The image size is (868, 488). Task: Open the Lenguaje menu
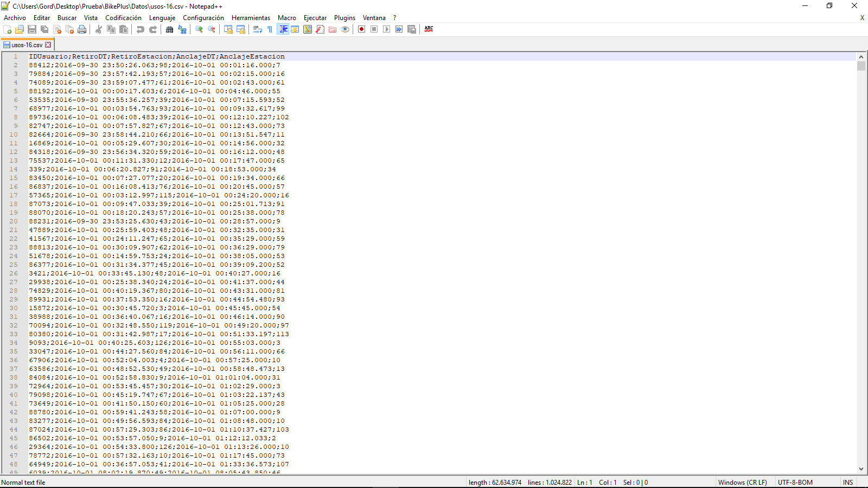tap(162, 18)
